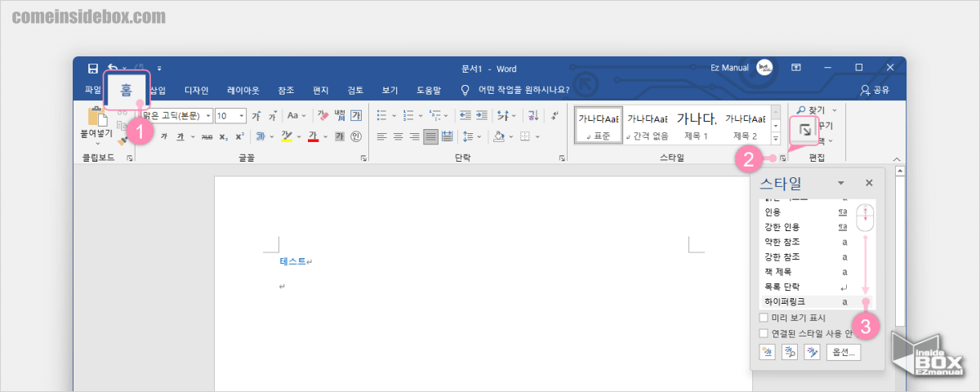Open the bullets list dropdown arrow
This screenshot has height=392, width=980.
(394, 116)
